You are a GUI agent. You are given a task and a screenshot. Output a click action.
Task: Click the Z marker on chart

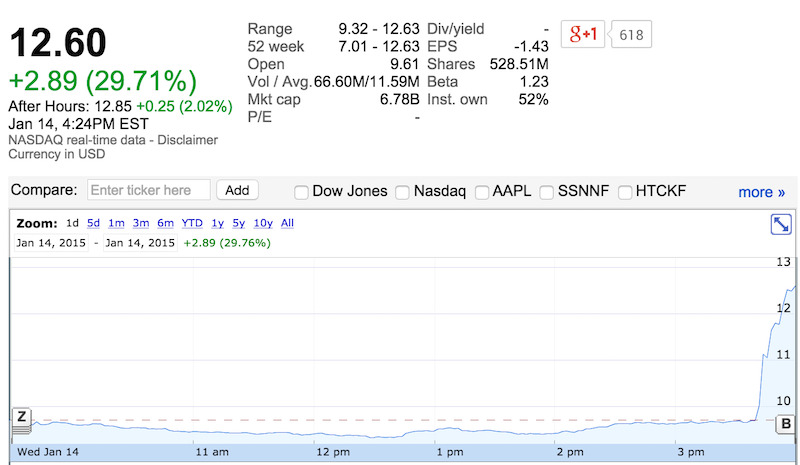click(21, 417)
